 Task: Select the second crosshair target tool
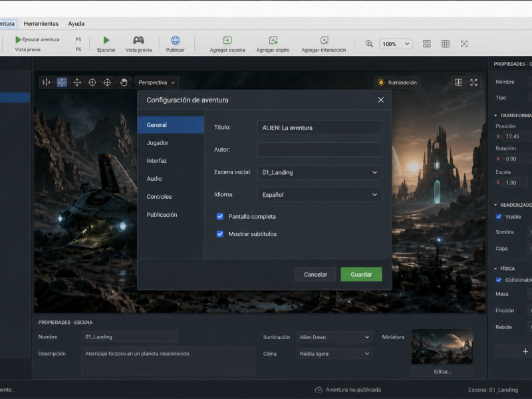pyautogui.click(x=107, y=82)
